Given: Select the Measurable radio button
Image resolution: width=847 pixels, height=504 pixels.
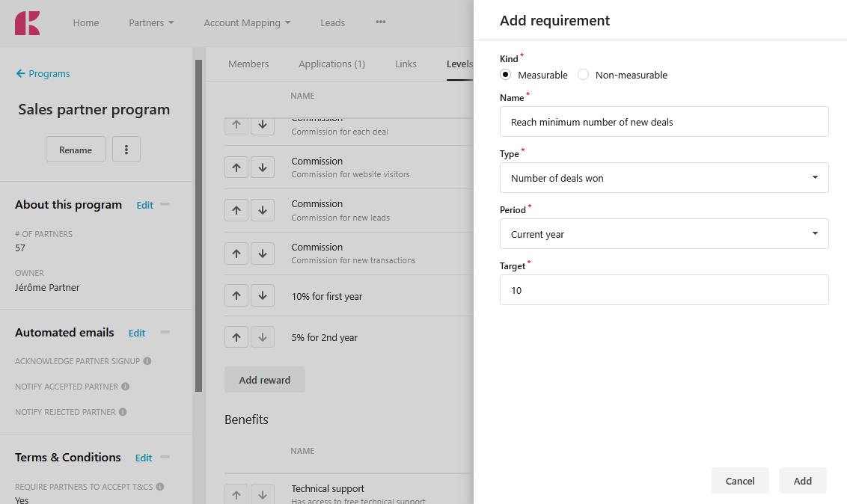Looking at the screenshot, I should pyautogui.click(x=506, y=75).
